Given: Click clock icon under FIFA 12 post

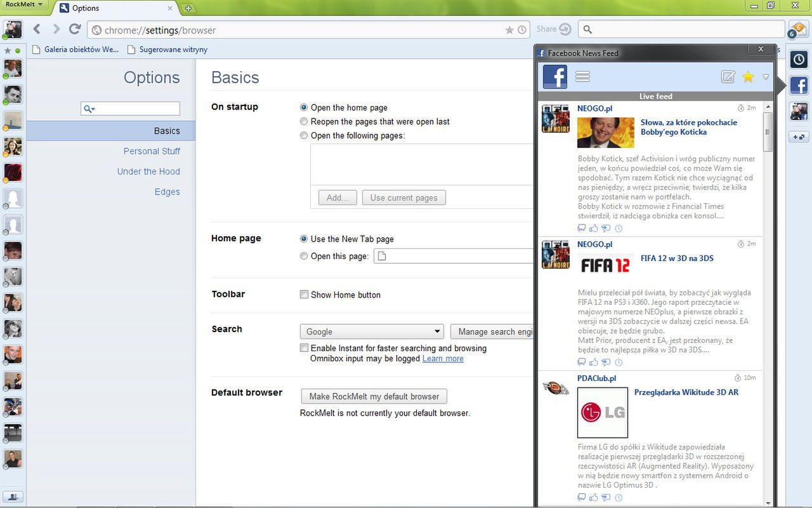Looking at the screenshot, I should 619,362.
